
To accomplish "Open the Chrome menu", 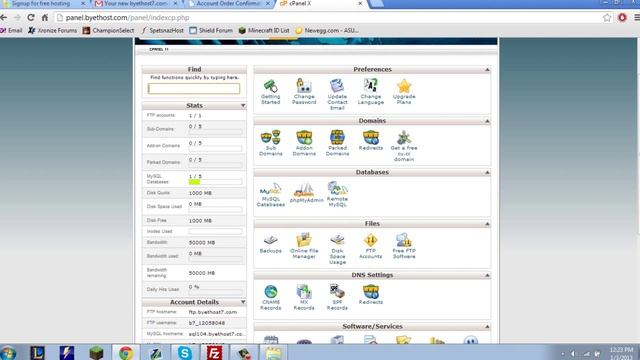I will 636,18.
